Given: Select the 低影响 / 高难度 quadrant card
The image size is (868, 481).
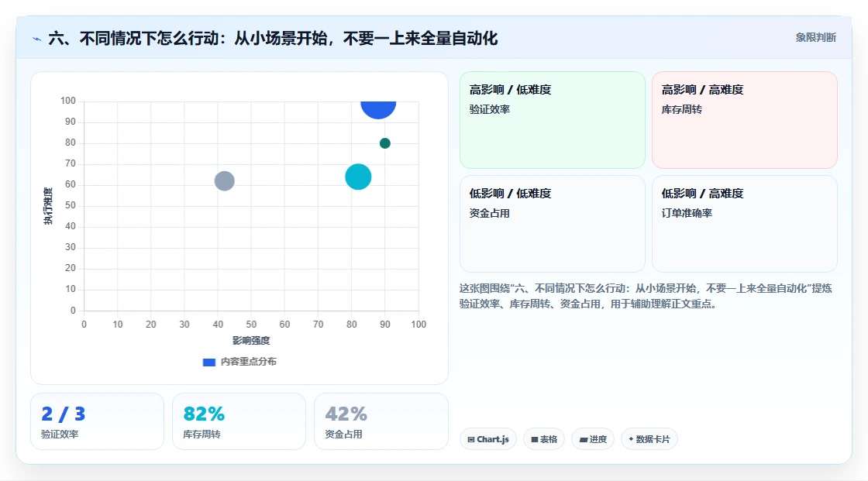Looking at the screenshot, I should click(745, 224).
